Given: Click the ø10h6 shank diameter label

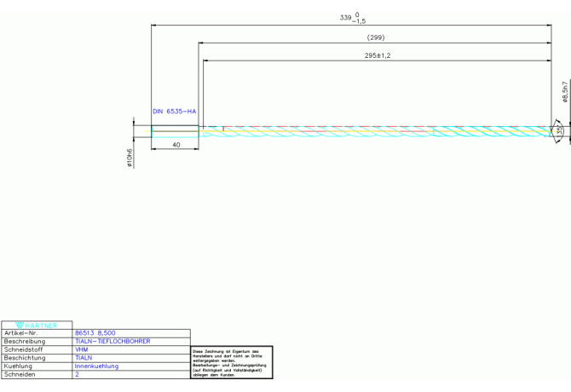Looking at the screenshot, I should click(x=130, y=158).
